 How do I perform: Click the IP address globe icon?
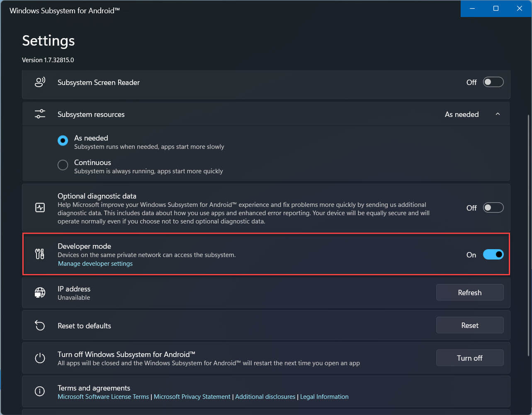40,293
